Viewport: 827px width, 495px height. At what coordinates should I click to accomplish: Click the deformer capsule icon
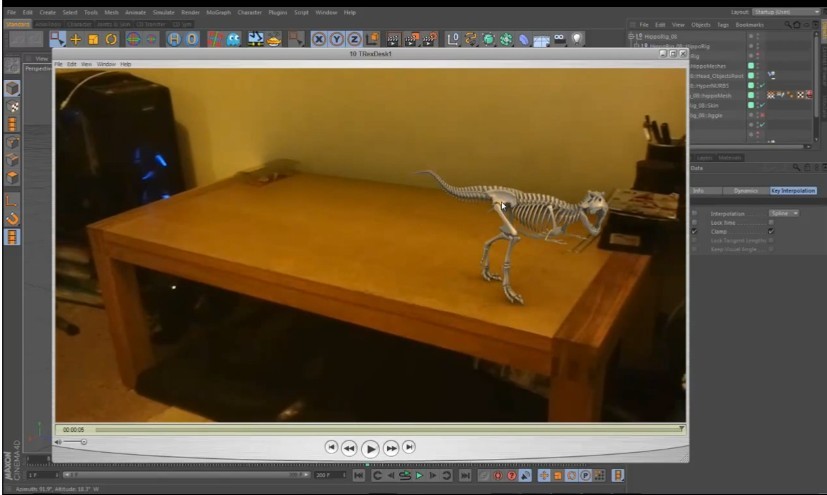[524, 40]
